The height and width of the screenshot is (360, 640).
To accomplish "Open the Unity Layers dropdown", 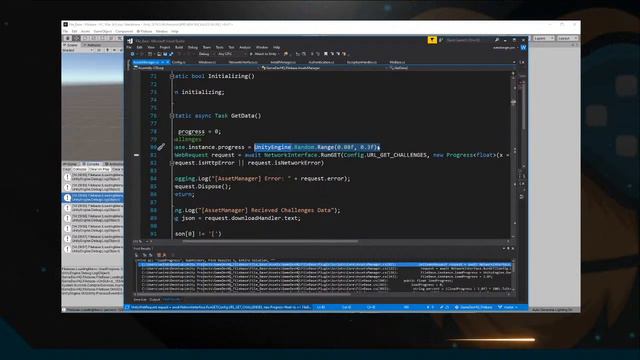I will [x=543, y=38].
